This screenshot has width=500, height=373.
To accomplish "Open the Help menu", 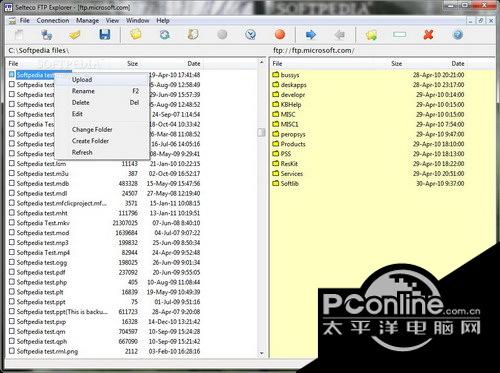I will tap(163, 21).
